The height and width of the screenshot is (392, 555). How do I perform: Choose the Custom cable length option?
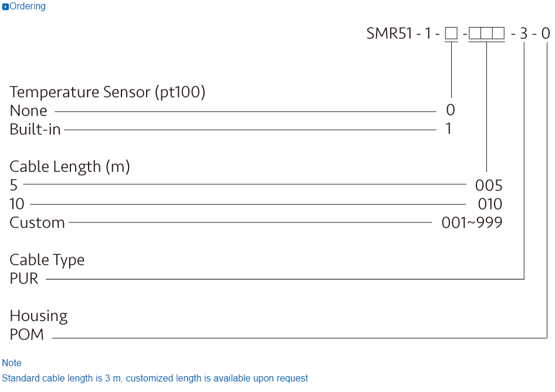coord(37,223)
